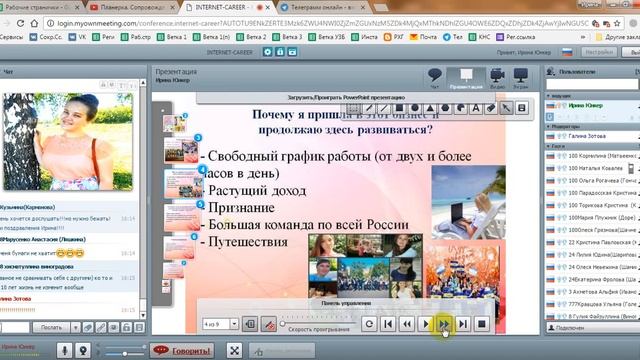The image size is (640, 360).
Task: Click the chat save log icon
Action: (x=140, y=327)
